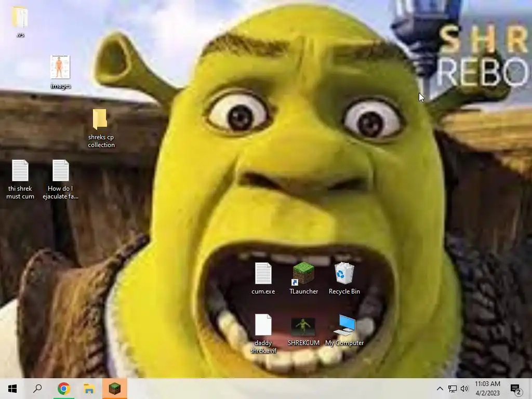532x399 pixels.
Task: Select the SHREKCUM desktop icon
Action: pos(303,332)
